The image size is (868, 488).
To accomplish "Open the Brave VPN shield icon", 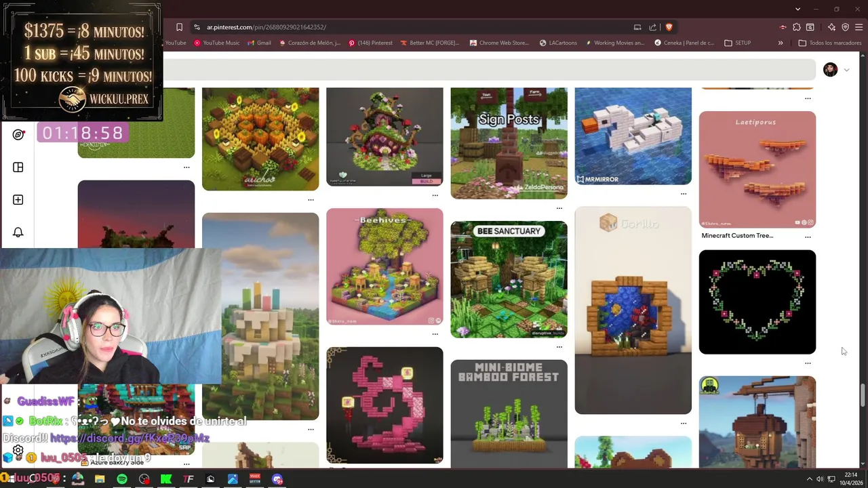I will pyautogui.click(x=846, y=27).
